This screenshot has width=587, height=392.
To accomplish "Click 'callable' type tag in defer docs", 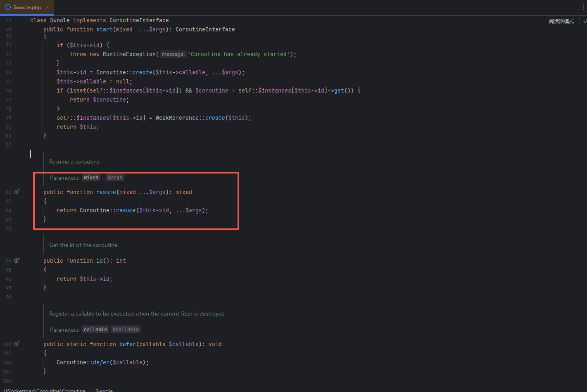I will point(95,330).
